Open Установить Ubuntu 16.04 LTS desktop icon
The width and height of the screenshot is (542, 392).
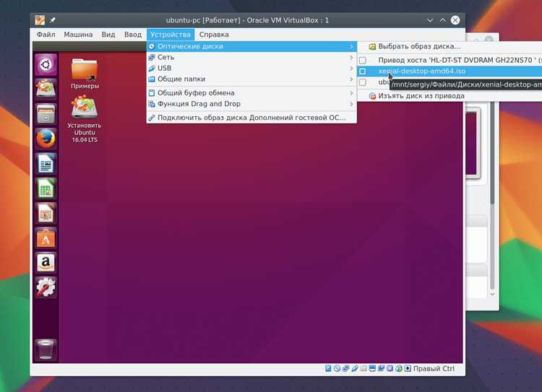85,119
